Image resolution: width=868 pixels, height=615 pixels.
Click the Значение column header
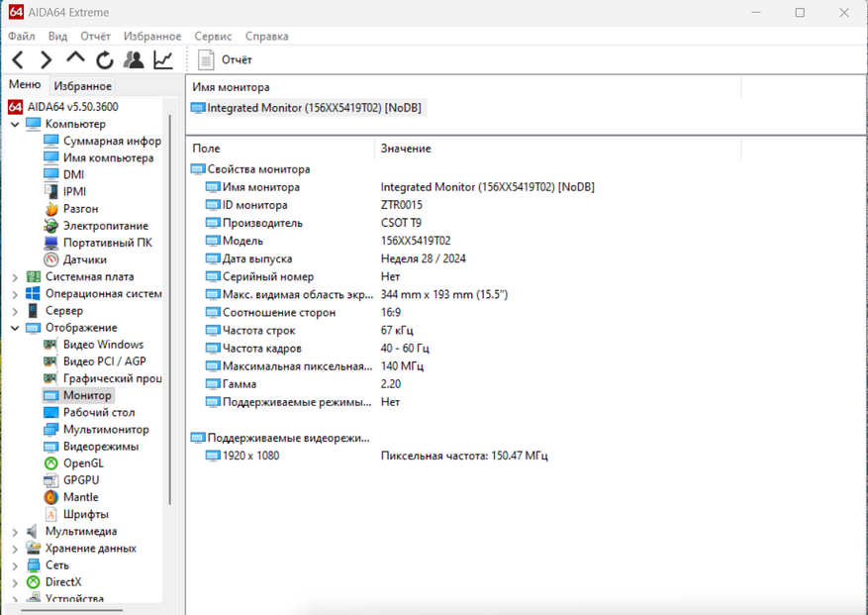(x=406, y=149)
